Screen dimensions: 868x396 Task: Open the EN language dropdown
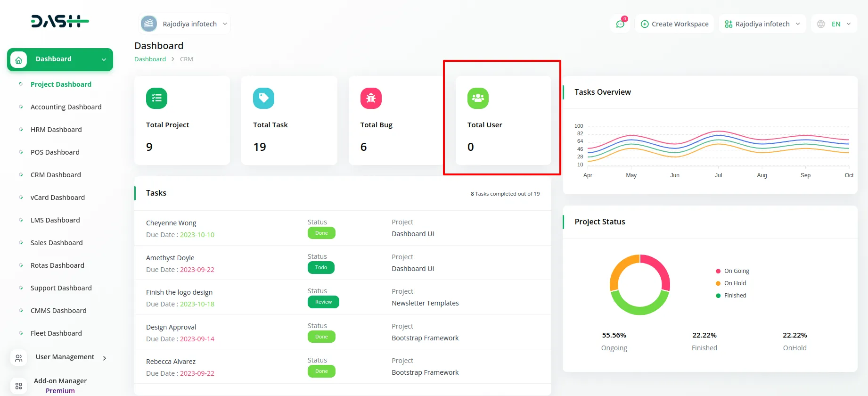click(835, 24)
